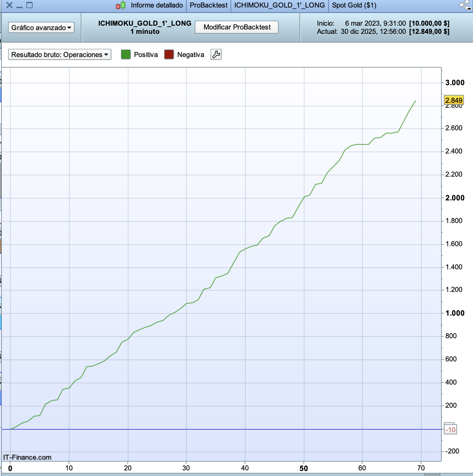473x476 pixels.
Task: Select the Spot Gold ($1) title segment
Action: (354, 5)
